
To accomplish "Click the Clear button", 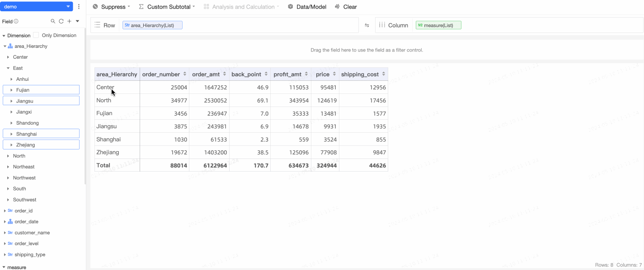I will click(346, 7).
